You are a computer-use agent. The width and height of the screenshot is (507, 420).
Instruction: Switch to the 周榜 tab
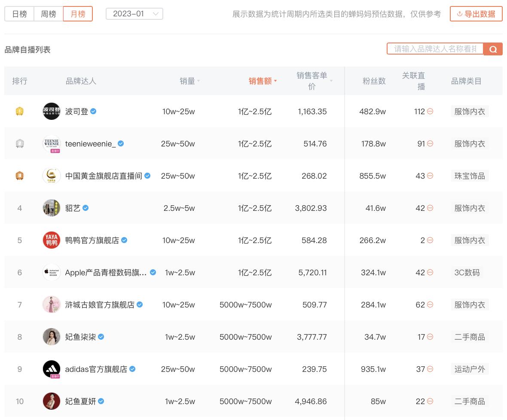pos(49,14)
